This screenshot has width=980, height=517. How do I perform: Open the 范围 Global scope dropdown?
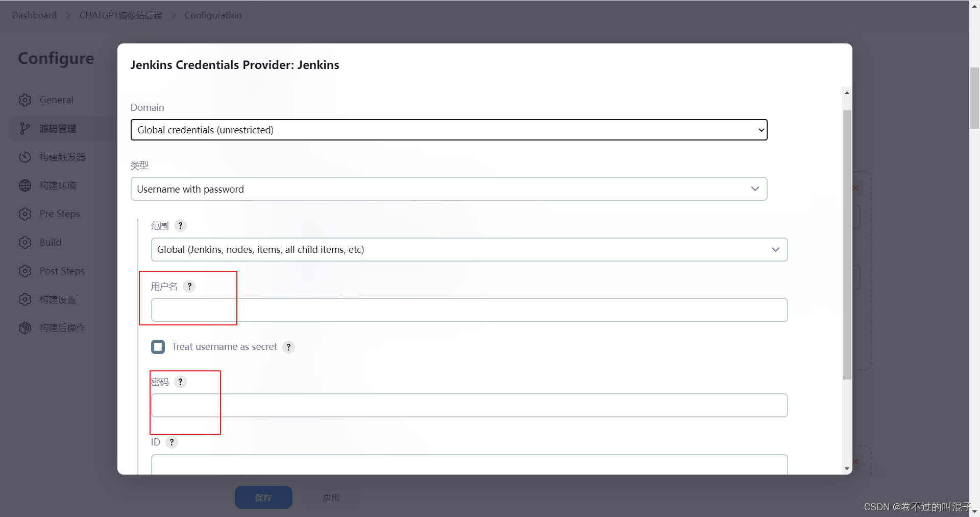point(470,249)
